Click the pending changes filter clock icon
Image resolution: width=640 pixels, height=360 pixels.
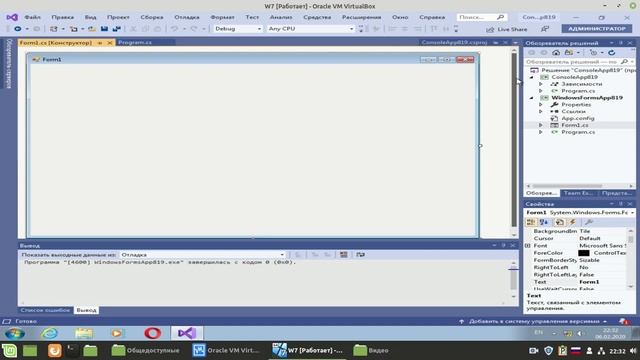593,52
